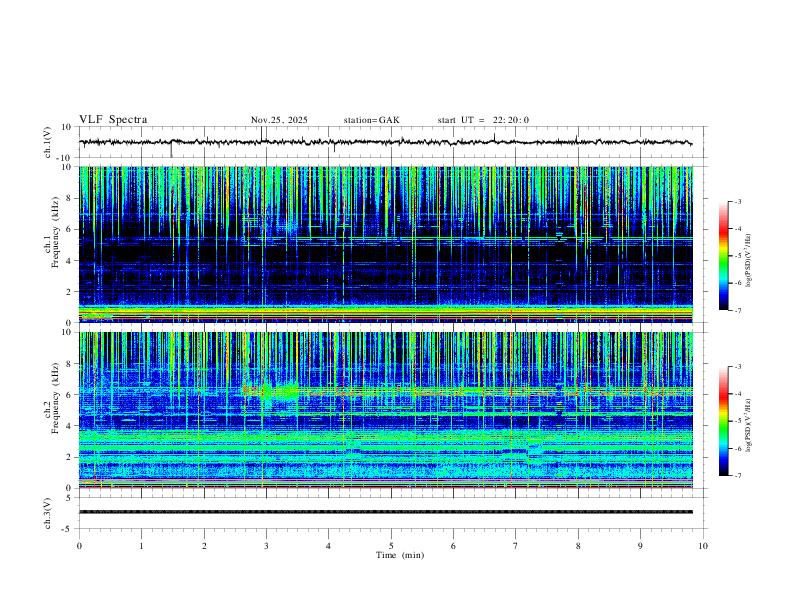Click the 'ch.1(V)' axis label

(48, 142)
